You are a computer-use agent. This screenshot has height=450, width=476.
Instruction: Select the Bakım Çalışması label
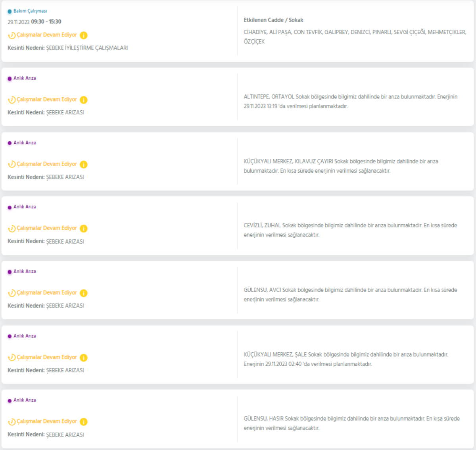(x=30, y=11)
